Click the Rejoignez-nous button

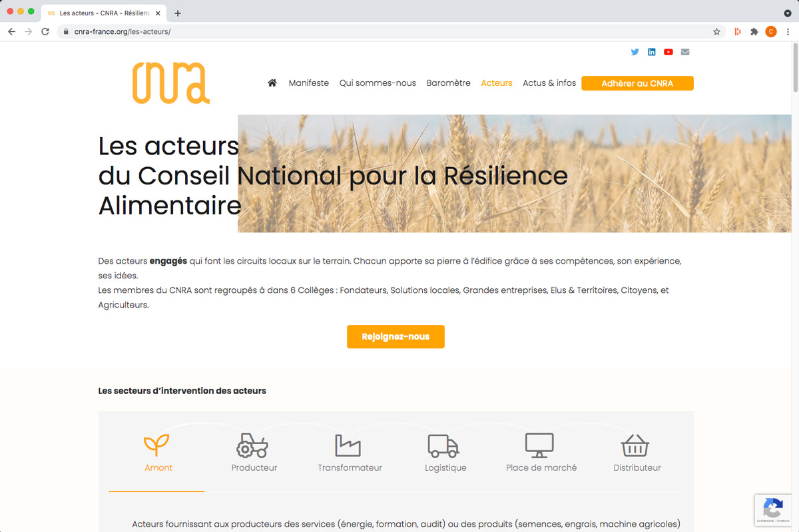click(396, 337)
